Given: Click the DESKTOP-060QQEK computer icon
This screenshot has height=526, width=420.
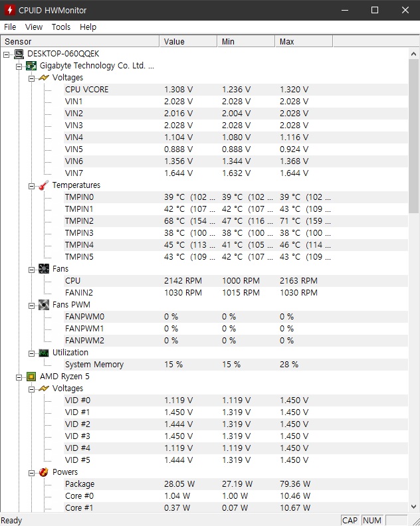Looking at the screenshot, I should pyautogui.click(x=19, y=54).
